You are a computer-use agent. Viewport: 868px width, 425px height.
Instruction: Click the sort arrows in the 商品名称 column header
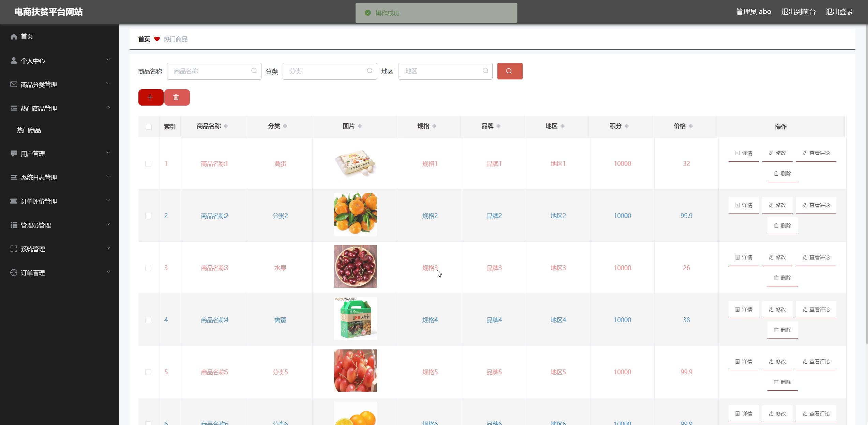[x=226, y=126]
